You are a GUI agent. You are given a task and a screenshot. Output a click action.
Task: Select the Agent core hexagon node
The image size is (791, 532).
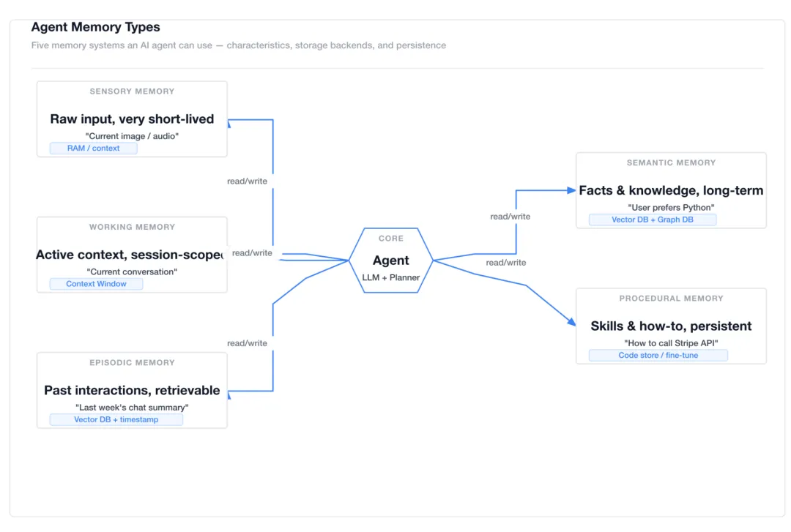(390, 261)
